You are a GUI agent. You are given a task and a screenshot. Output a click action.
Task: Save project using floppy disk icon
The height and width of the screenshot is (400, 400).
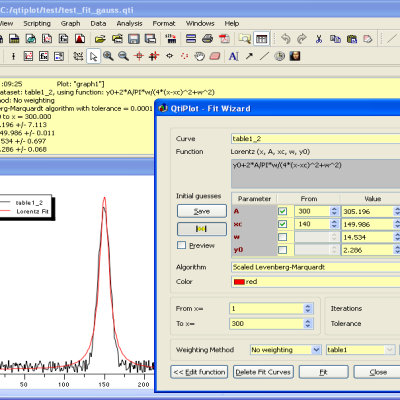(134, 39)
